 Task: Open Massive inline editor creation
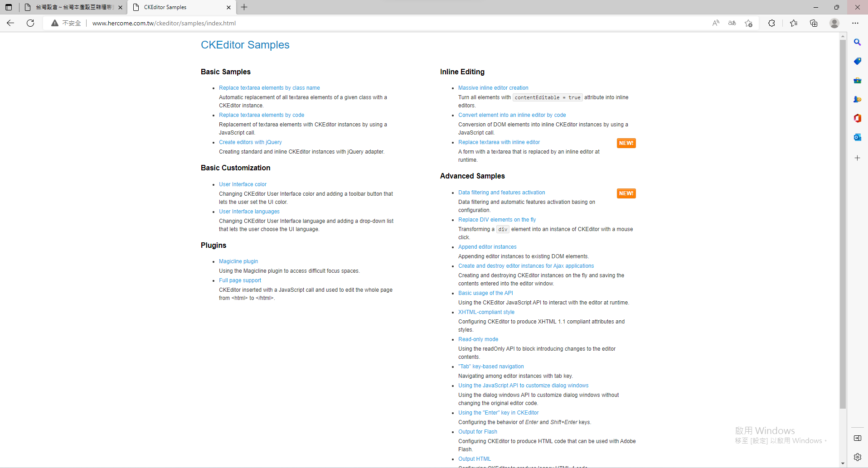coord(493,88)
